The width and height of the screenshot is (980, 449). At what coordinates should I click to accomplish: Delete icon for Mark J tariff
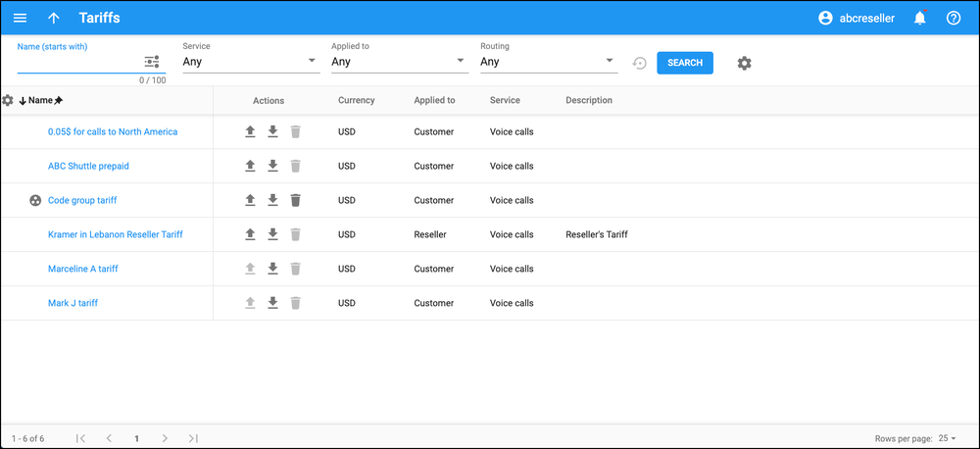tap(296, 303)
